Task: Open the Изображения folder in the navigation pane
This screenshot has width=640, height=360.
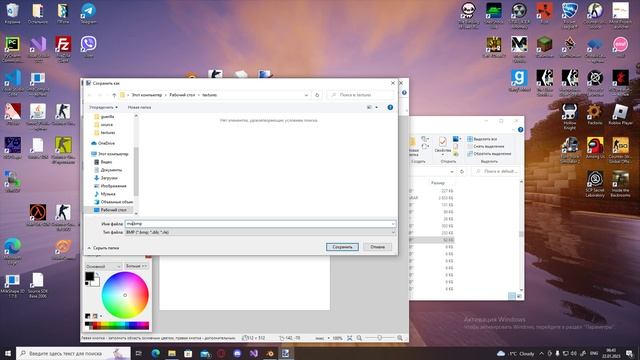Action: [110, 186]
